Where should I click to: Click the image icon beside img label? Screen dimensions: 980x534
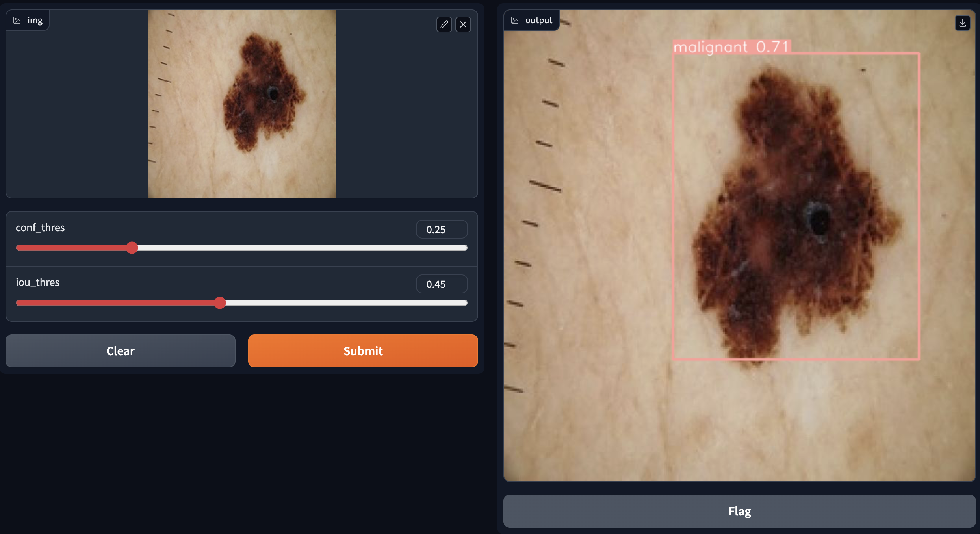(x=17, y=20)
